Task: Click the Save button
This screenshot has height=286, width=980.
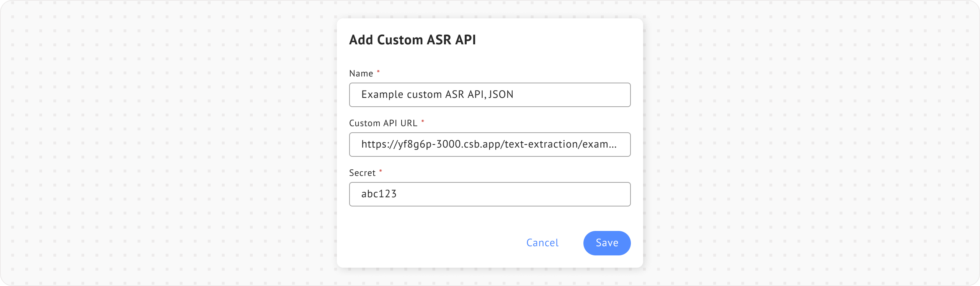Action: [607, 243]
